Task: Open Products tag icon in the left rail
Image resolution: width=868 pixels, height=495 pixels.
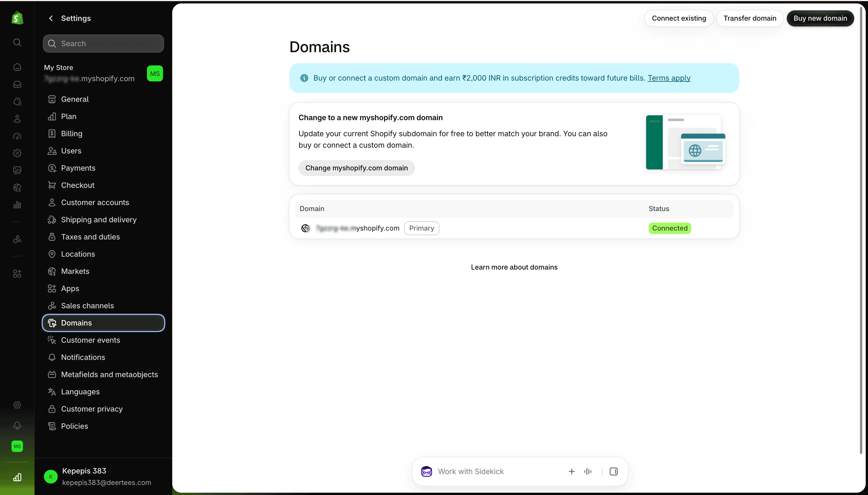Action: click(x=17, y=102)
